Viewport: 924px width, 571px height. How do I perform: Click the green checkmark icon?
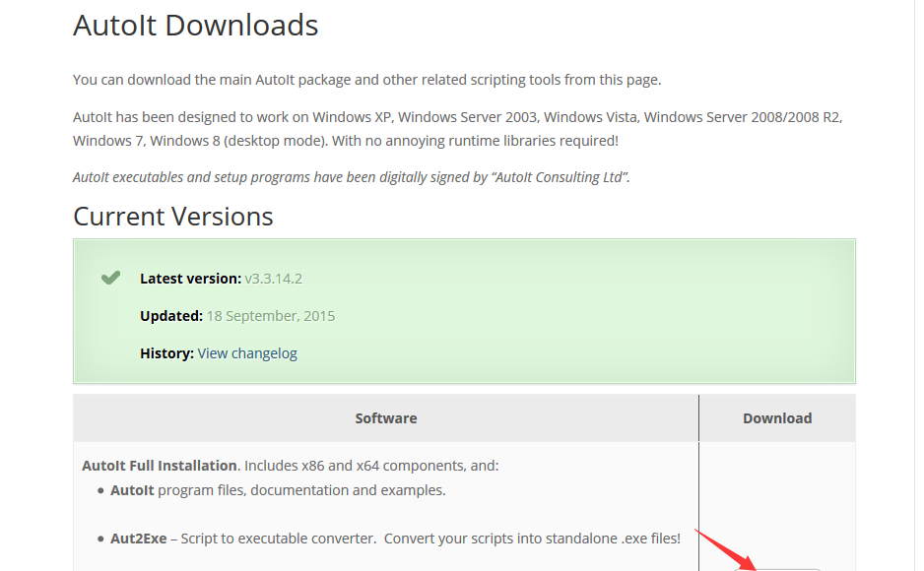[110, 278]
